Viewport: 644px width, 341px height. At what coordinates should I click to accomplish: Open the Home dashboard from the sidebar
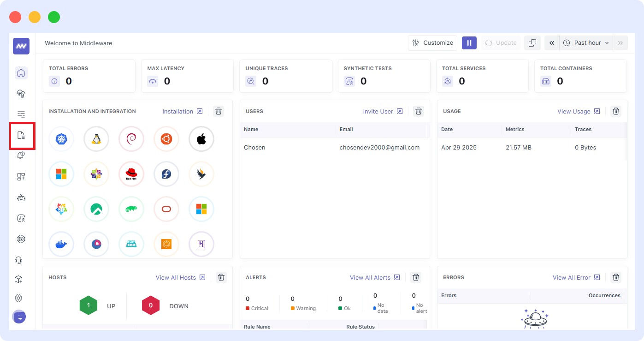pyautogui.click(x=21, y=72)
